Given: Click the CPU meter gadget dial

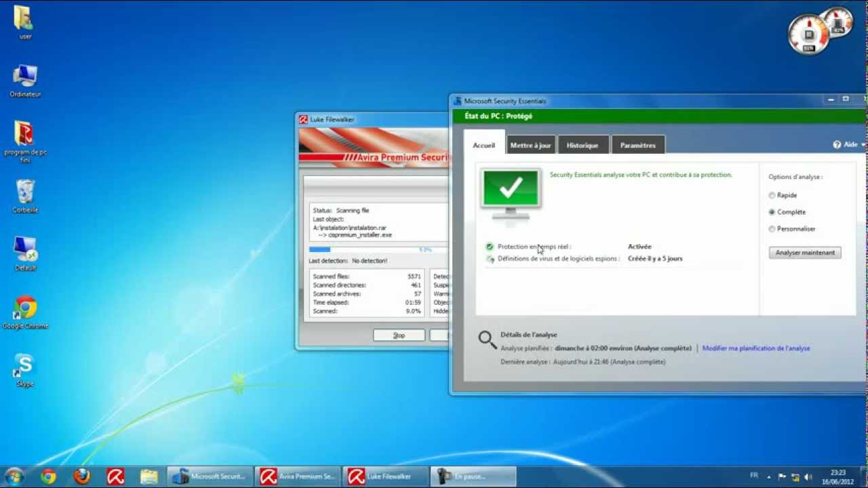Looking at the screenshot, I should click(808, 35).
